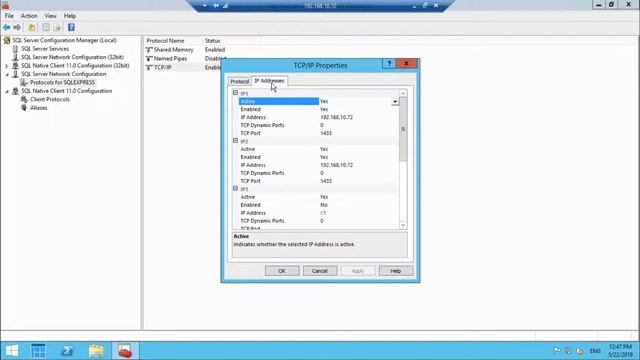The image size is (640, 360).
Task: Select Aliases node
Action: [x=39, y=108]
